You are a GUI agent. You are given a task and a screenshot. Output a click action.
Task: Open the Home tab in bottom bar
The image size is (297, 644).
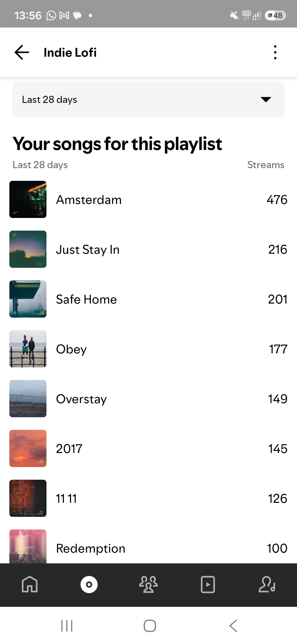(30, 584)
